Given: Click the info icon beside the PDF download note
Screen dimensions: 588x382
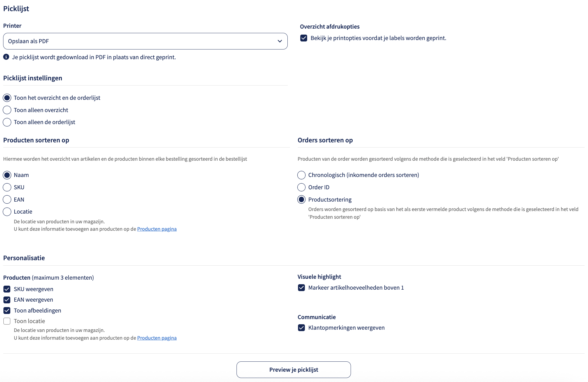Looking at the screenshot, I should (6, 57).
